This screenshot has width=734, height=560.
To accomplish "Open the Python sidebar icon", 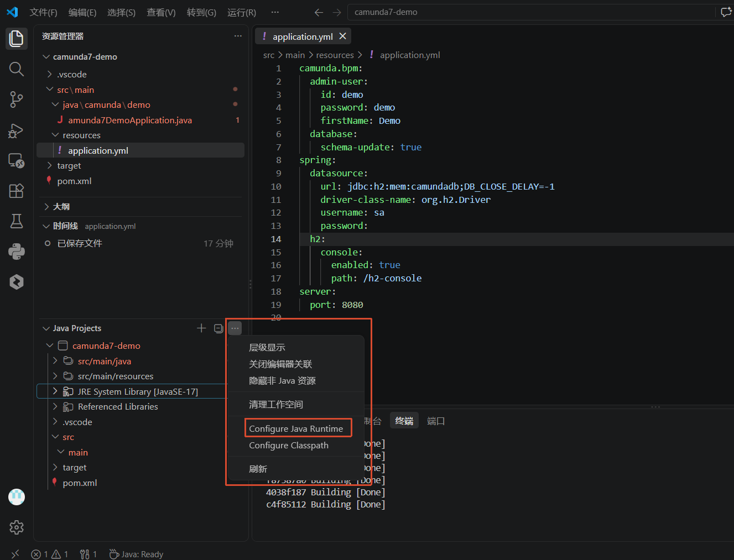I will [17, 252].
